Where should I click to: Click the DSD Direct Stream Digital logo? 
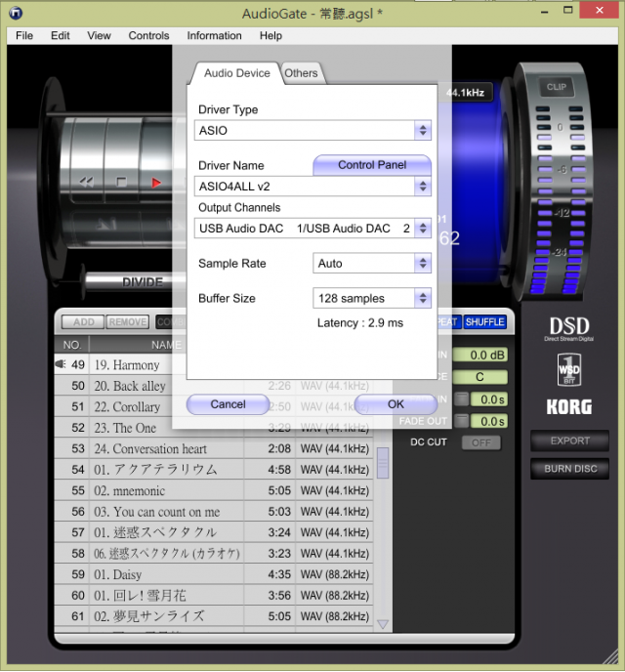[x=569, y=329]
